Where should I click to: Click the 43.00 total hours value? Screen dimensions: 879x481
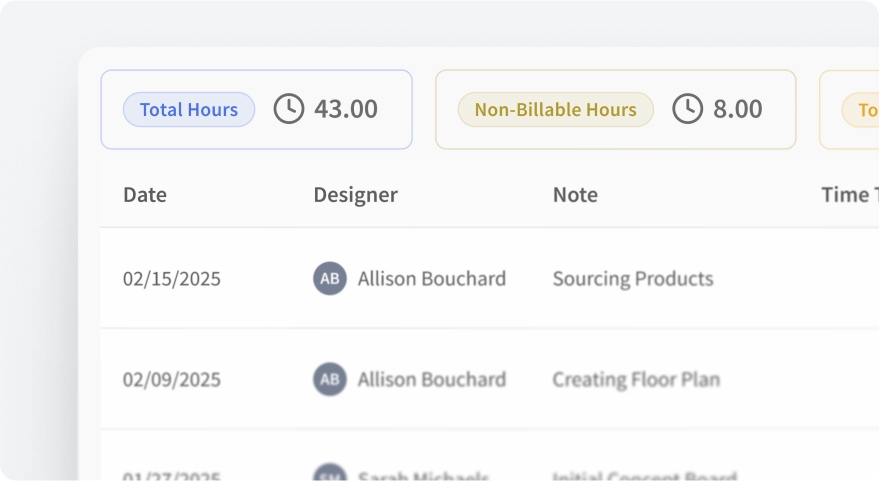point(346,109)
